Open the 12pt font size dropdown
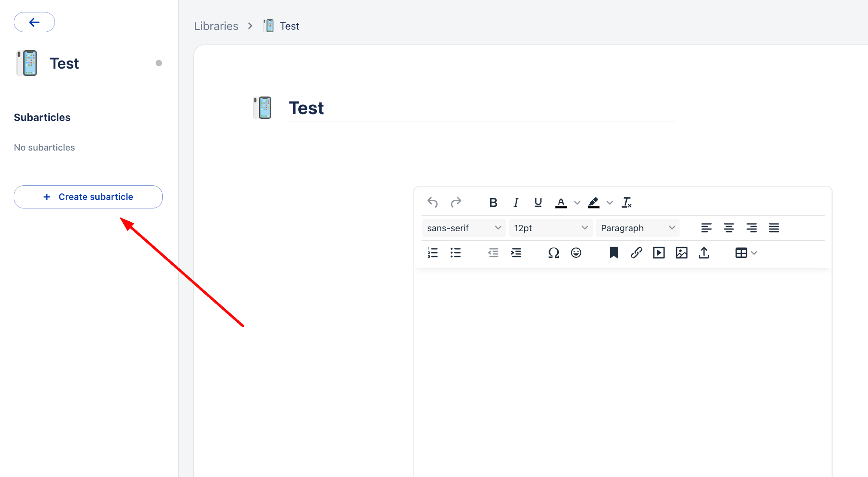Image resolution: width=868 pixels, height=477 pixels. click(550, 228)
